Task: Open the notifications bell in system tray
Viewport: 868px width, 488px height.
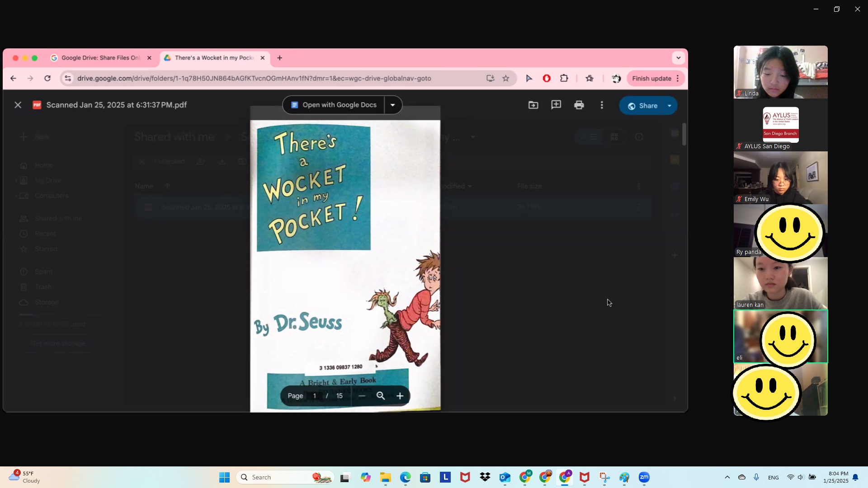Action: (855, 477)
